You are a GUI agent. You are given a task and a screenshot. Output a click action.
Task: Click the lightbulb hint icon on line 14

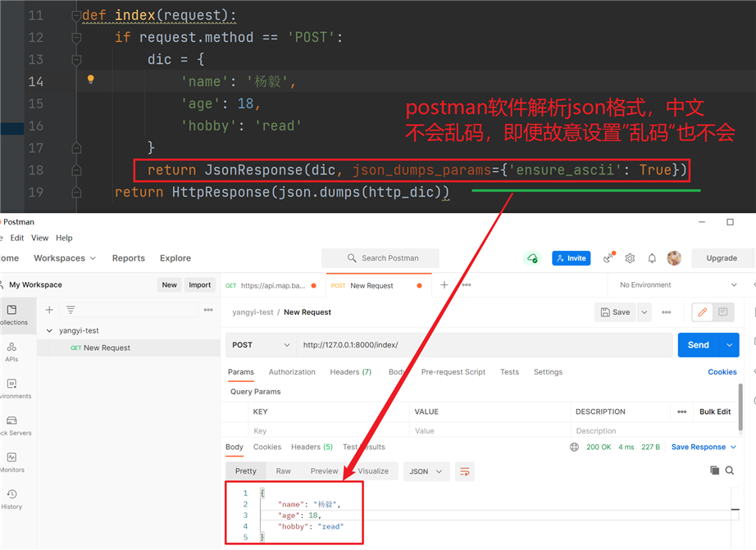pos(91,80)
